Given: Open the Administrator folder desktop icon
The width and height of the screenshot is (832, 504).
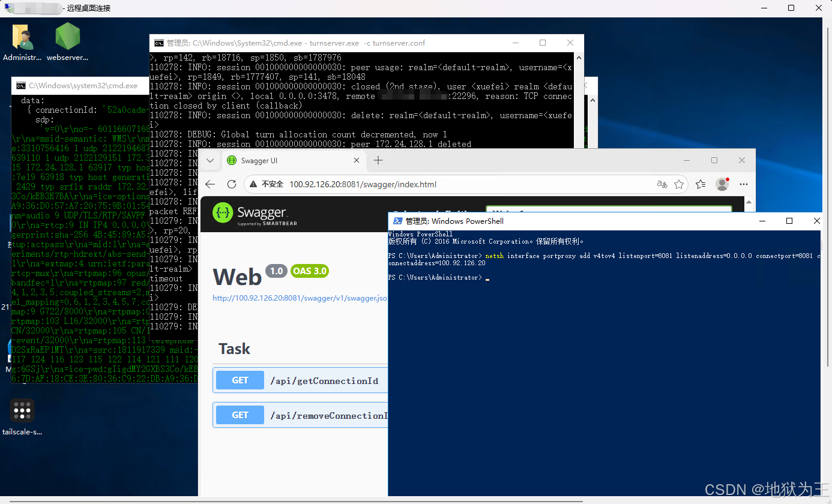Looking at the screenshot, I should (x=22, y=42).
